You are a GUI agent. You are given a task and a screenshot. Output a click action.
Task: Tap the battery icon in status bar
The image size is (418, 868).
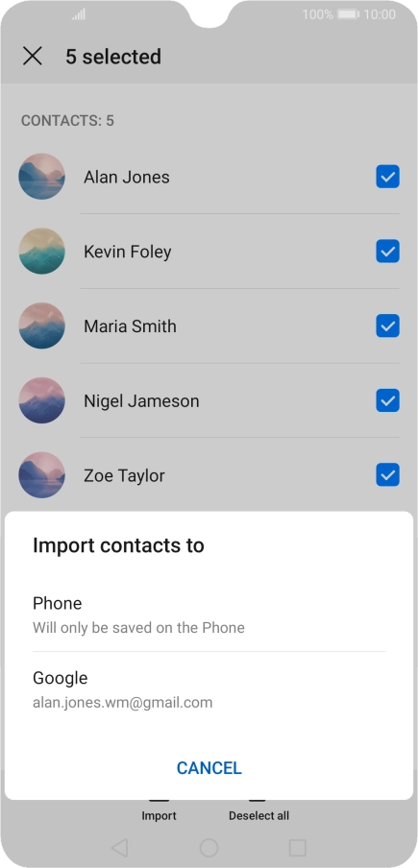tap(348, 14)
